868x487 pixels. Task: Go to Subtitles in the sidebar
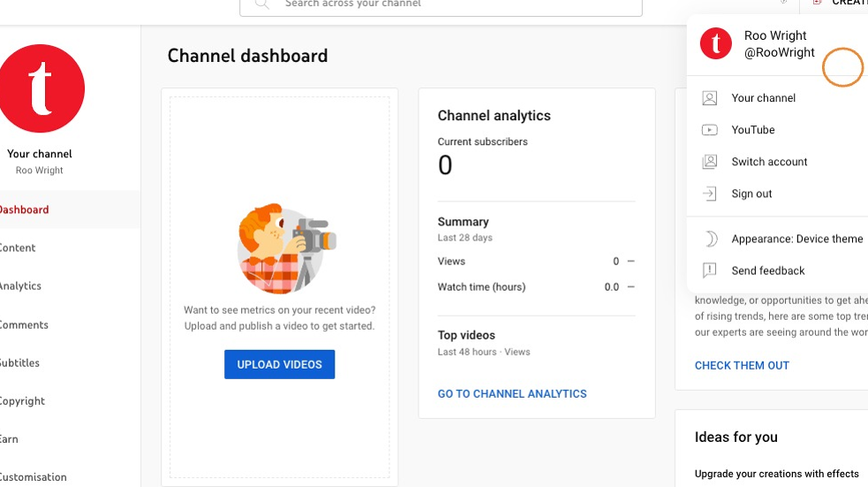70,363
